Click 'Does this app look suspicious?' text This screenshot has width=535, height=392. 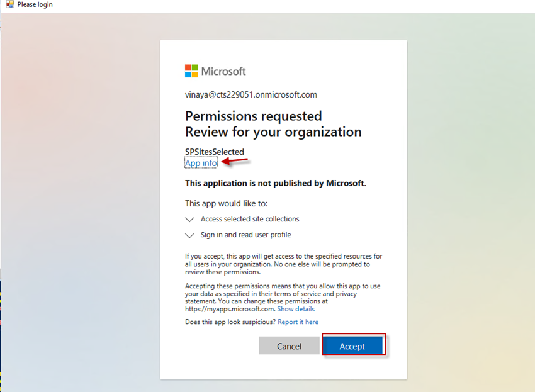(230, 322)
